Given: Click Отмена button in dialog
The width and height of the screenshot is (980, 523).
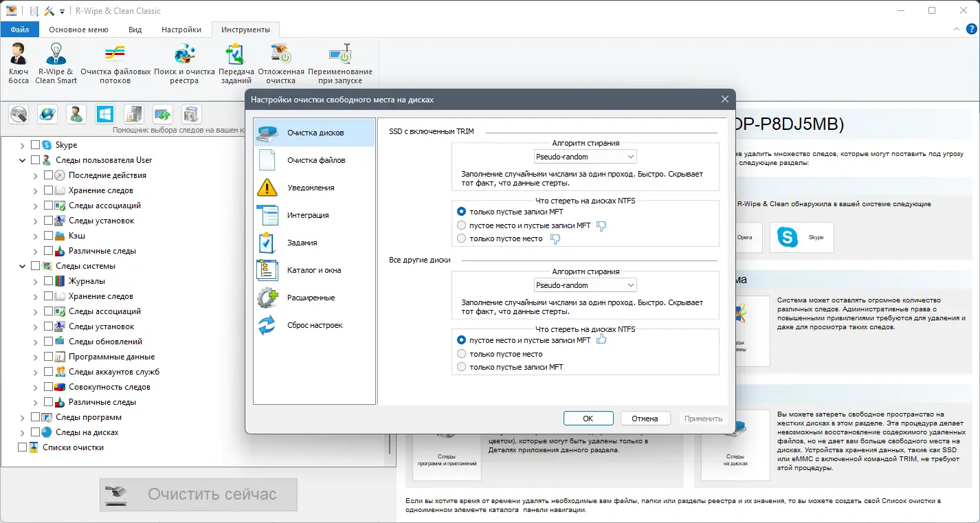Looking at the screenshot, I should 645,418.
